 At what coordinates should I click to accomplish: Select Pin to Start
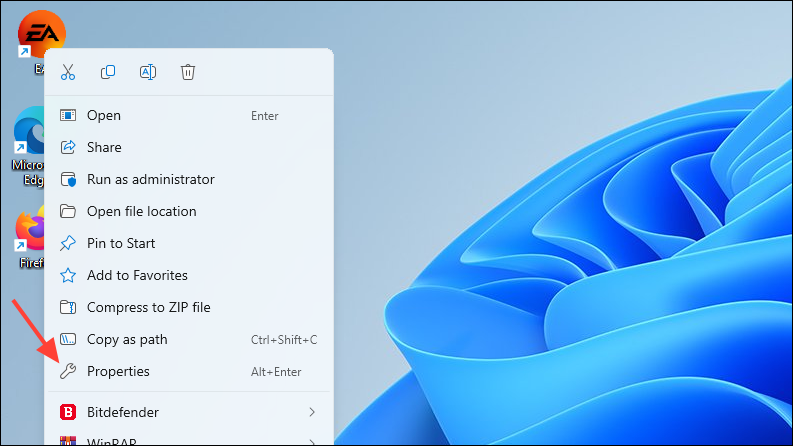pos(189,243)
